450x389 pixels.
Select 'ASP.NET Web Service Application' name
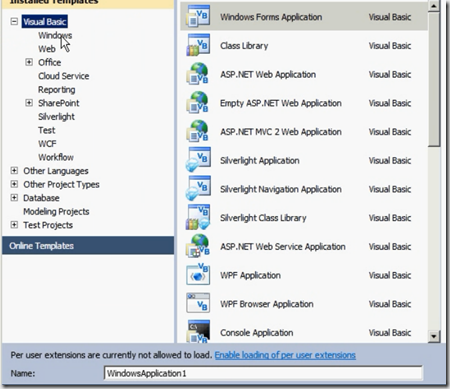pyautogui.click(x=283, y=246)
